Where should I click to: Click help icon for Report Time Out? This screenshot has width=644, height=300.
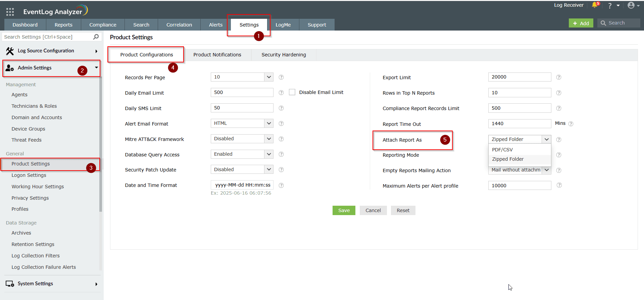571,124
